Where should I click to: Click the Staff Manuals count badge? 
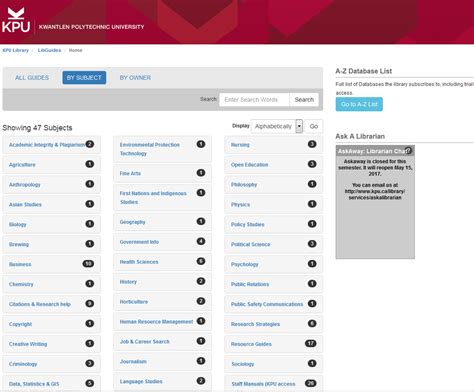pos(311,383)
